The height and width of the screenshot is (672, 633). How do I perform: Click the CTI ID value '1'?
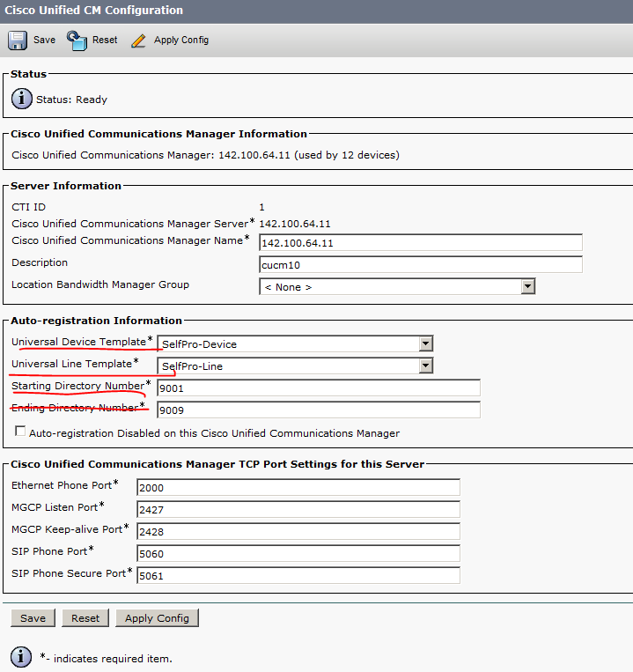pyautogui.click(x=261, y=208)
